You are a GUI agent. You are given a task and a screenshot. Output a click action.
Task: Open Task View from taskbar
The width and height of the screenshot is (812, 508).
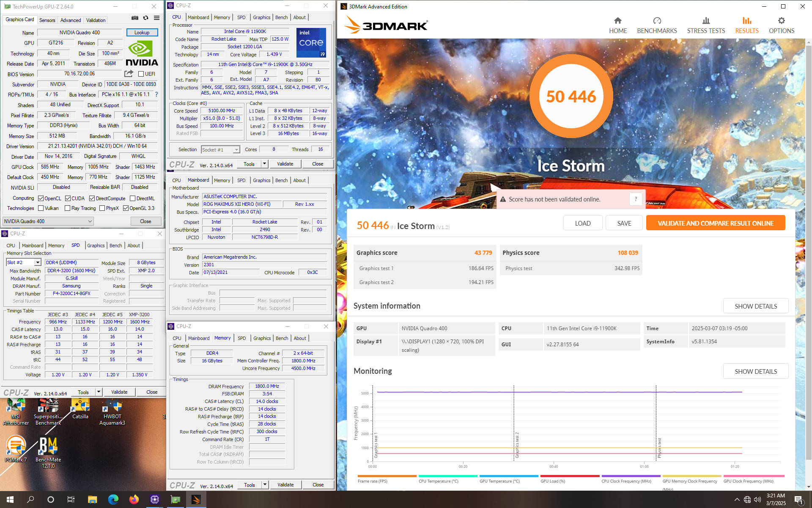[x=71, y=500]
